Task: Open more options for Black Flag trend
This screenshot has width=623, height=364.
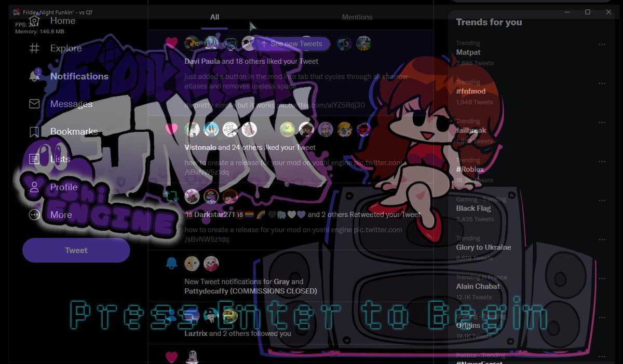Action: tap(602, 200)
